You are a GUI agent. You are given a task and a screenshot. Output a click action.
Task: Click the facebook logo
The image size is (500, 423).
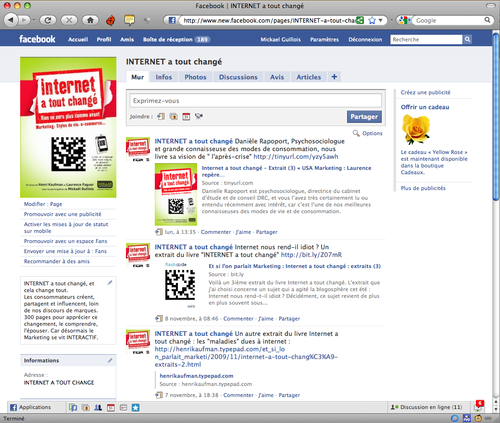coord(37,39)
